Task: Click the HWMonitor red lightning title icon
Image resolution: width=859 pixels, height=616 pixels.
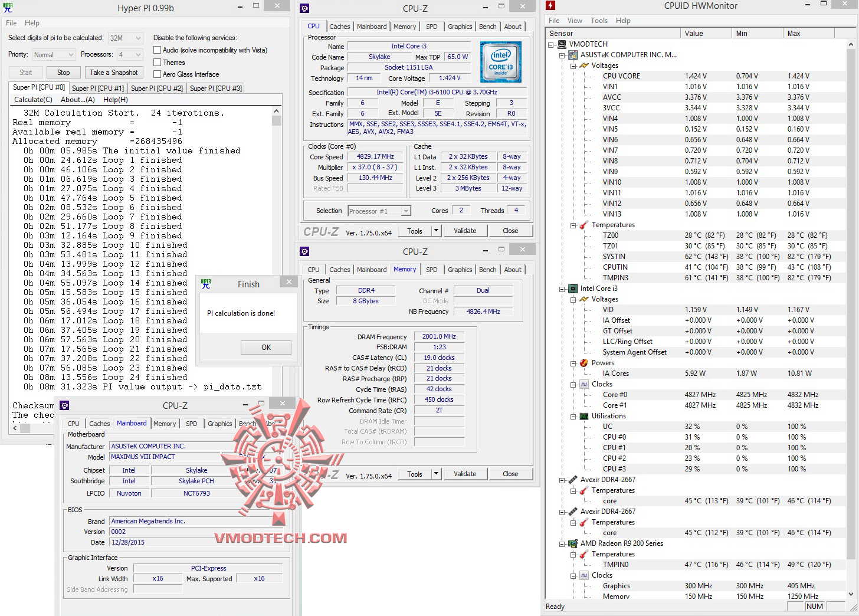Action: [550, 6]
